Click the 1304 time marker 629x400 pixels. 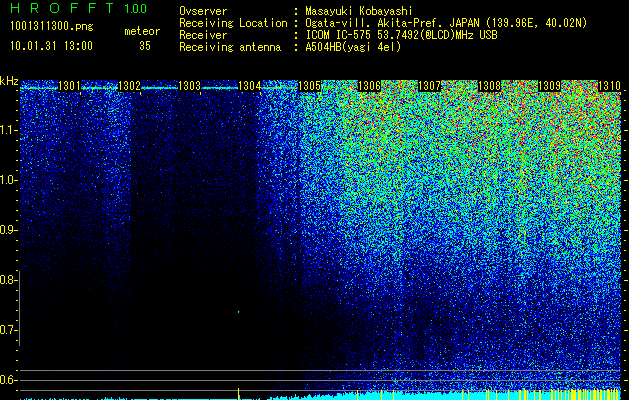coord(249,86)
